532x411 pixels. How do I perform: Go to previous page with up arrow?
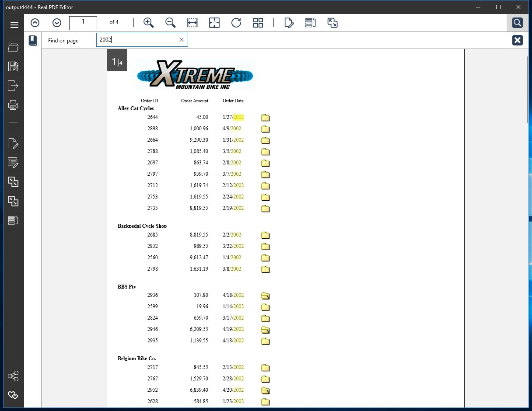pos(35,23)
